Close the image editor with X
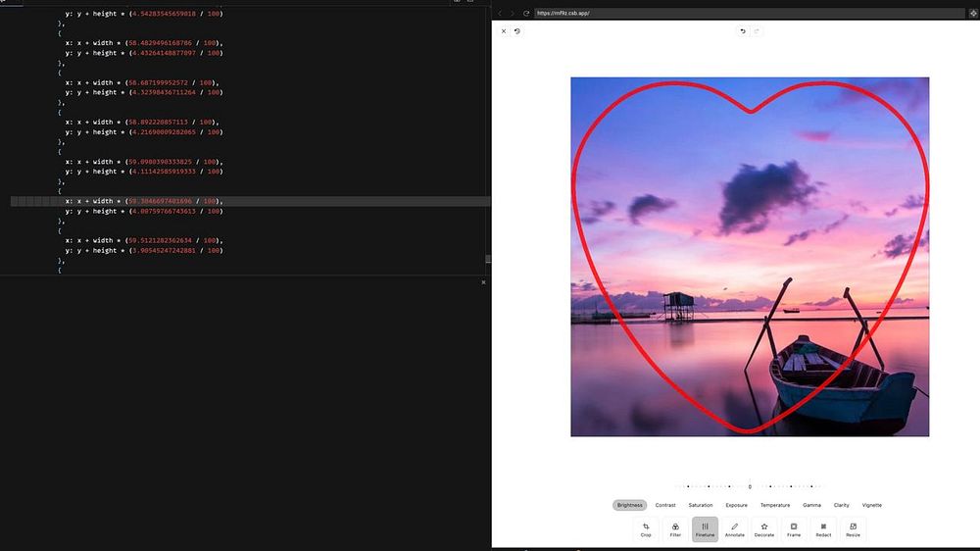 [504, 31]
